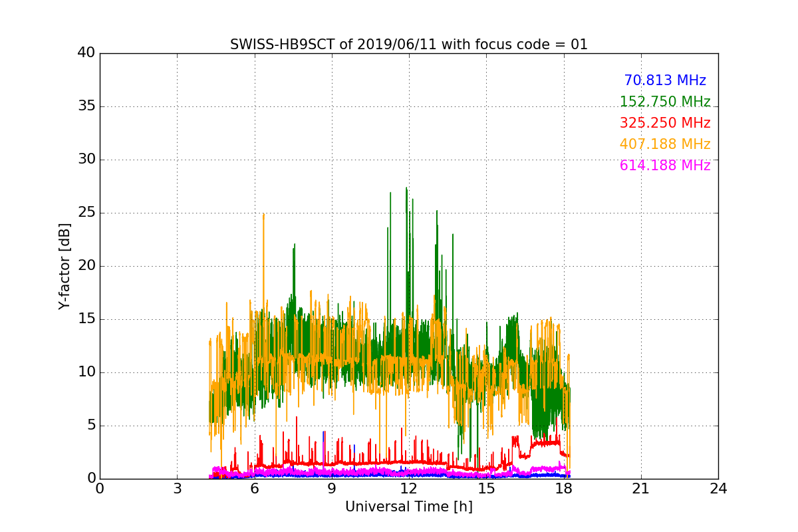Pick the orange 407.188 MHz legend label
Image resolution: width=798 pixels, height=532 pixels.
pos(664,144)
